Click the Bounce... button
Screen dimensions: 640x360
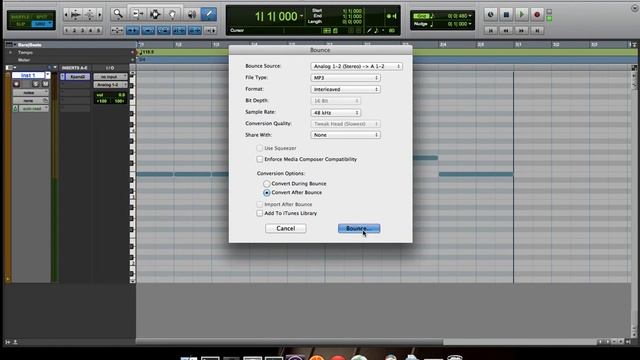[x=359, y=229]
